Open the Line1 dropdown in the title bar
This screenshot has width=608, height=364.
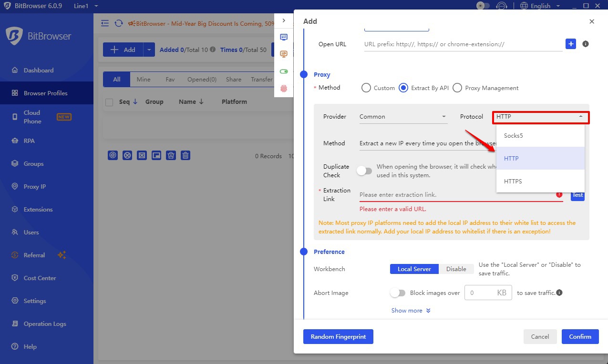pyautogui.click(x=86, y=6)
